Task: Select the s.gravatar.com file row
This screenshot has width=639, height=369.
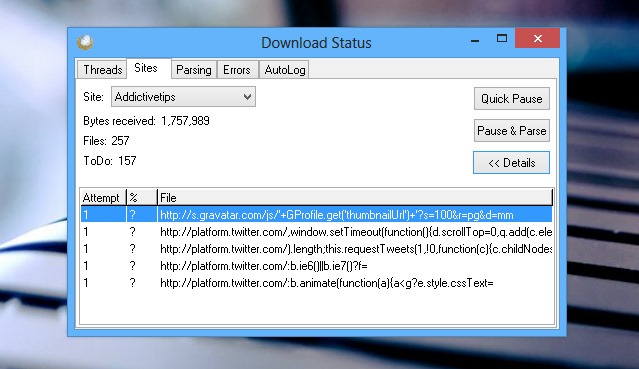Action: pyautogui.click(x=316, y=215)
